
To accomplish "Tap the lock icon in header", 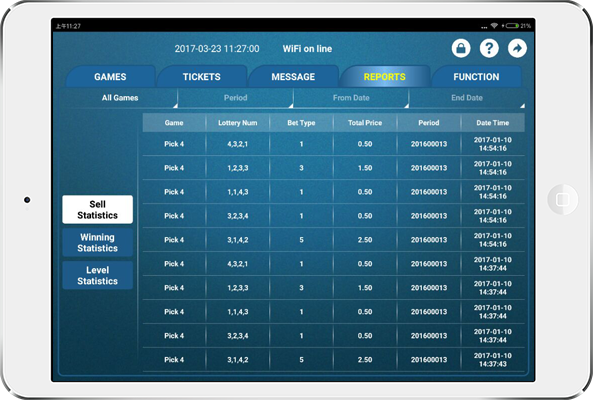I will click(461, 48).
